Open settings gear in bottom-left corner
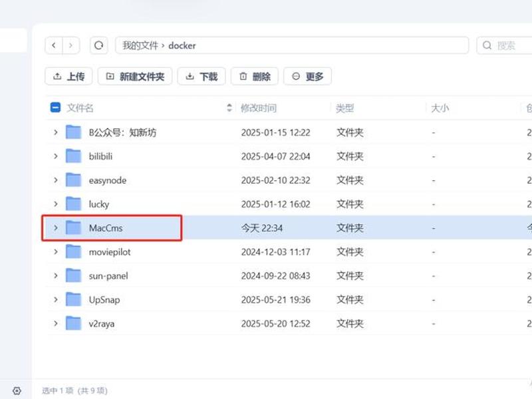The height and width of the screenshot is (399, 532). 17,390
